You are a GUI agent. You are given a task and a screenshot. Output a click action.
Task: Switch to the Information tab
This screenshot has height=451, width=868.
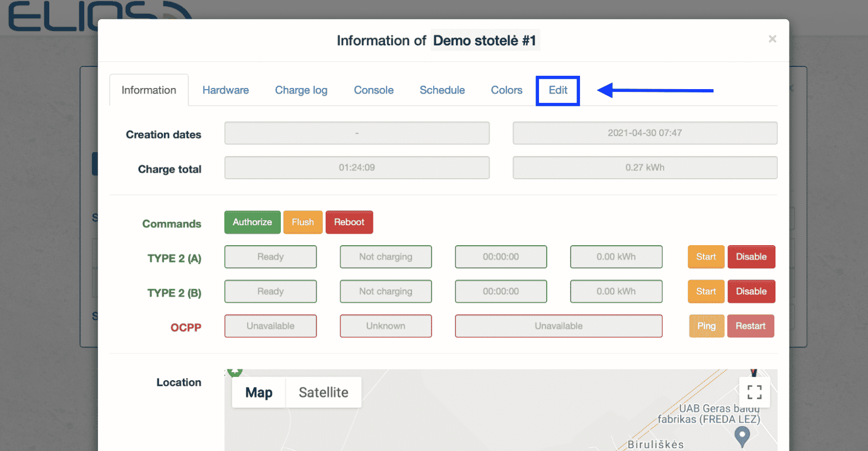pos(149,90)
